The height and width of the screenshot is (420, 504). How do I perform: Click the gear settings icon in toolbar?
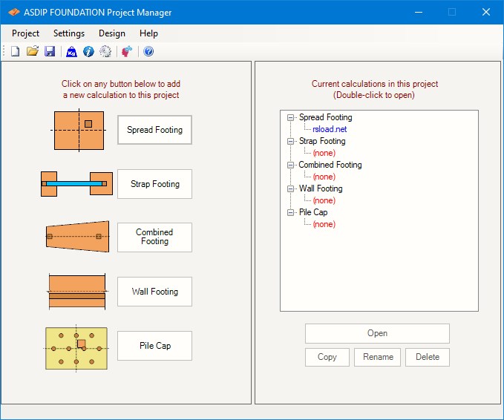[x=105, y=51]
